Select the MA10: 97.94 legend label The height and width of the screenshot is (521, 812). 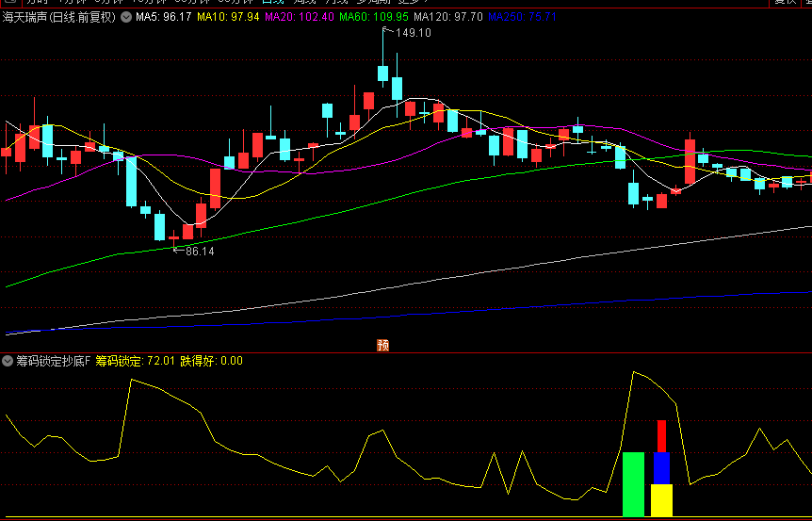tap(227, 17)
